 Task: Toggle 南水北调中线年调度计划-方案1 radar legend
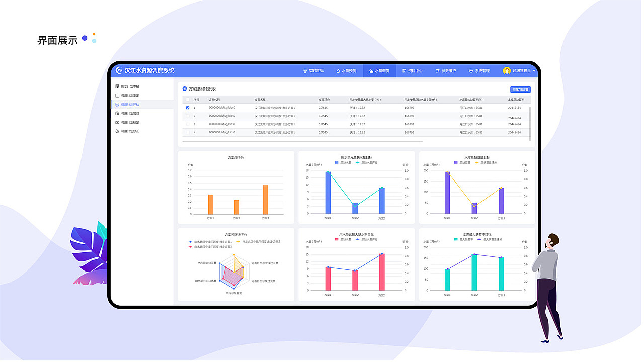point(210,242)
